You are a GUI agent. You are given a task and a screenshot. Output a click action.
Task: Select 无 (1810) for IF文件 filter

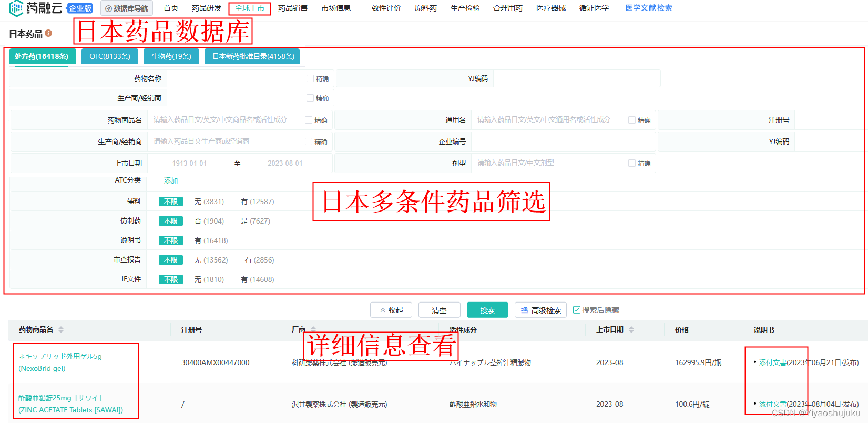click(x=209, y=279)
